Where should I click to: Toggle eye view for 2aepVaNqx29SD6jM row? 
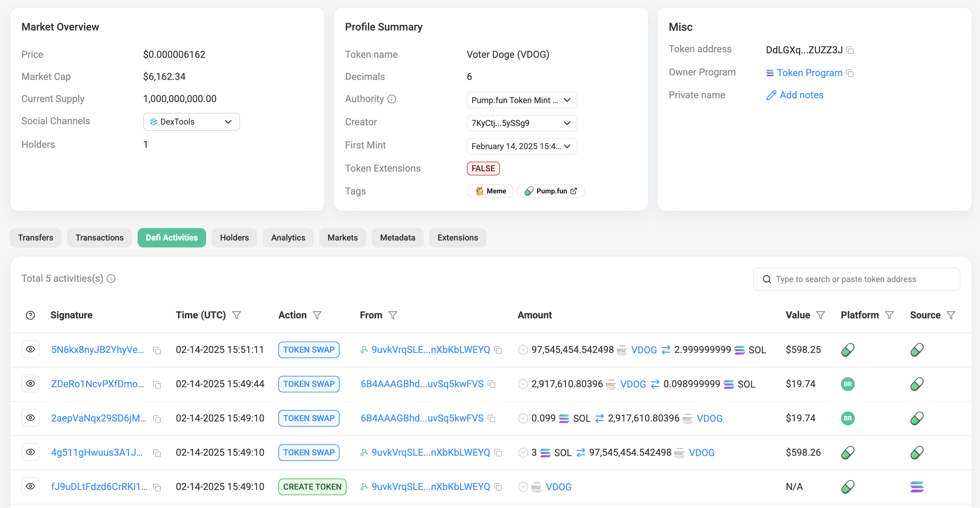(30, 418)
